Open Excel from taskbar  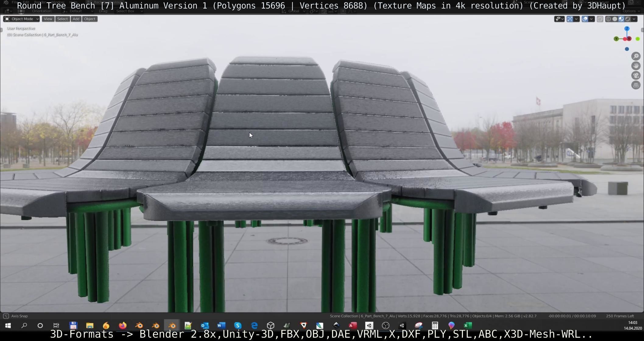point(468,325)
